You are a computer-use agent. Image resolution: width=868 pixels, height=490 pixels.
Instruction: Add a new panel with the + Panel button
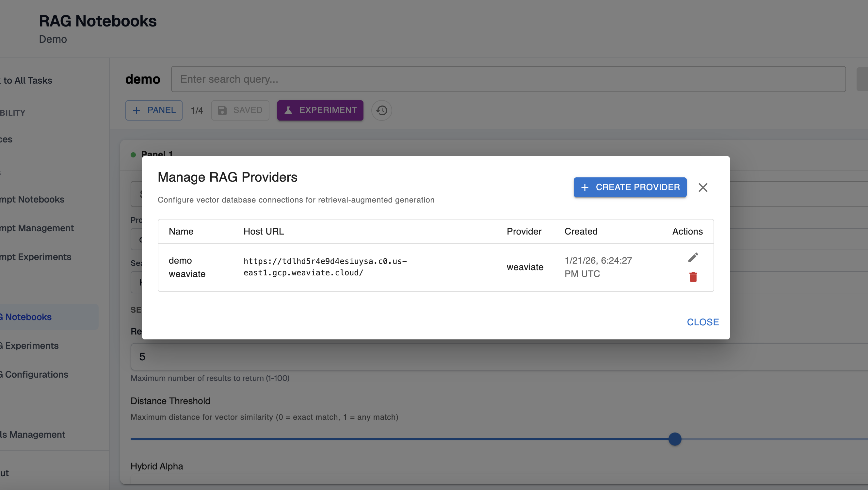coord(154,110)
